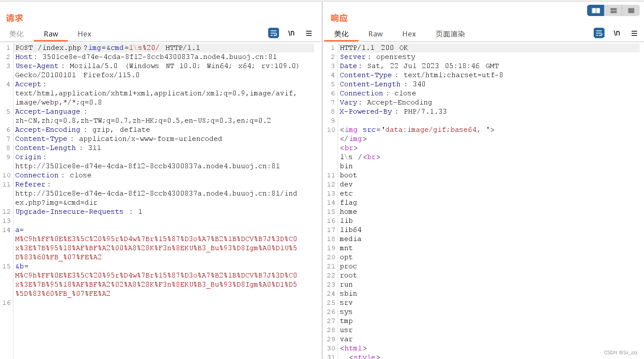Click the 'media' entry in response listing
Screen dimensions: 644x359
(351, 239)
